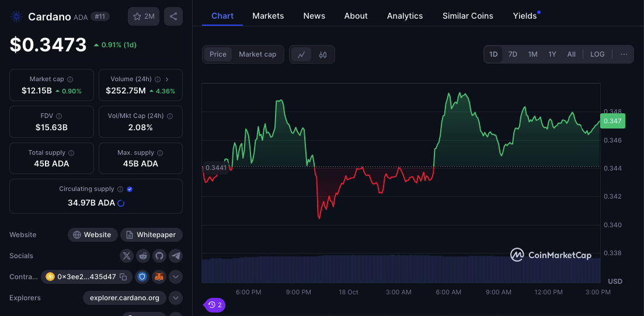Expand more explorers chevron

(176, 298)
